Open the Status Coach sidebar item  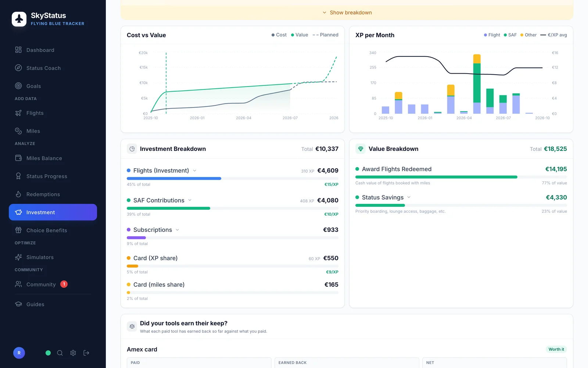coord(53,68)
